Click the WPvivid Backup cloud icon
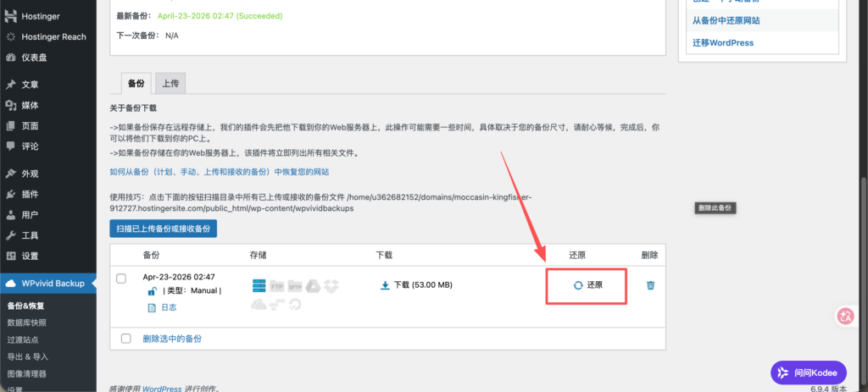868x392 pixels. tap(10, 284)
